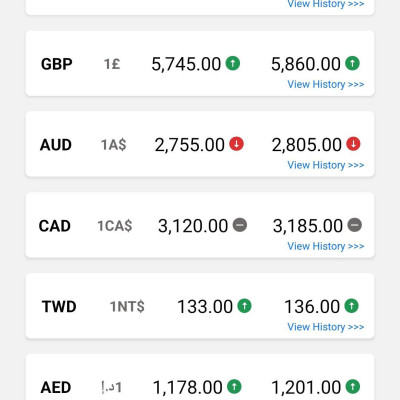The image size is (400, 400).
Task: Open View History for GBP
Action: point(326,84)
